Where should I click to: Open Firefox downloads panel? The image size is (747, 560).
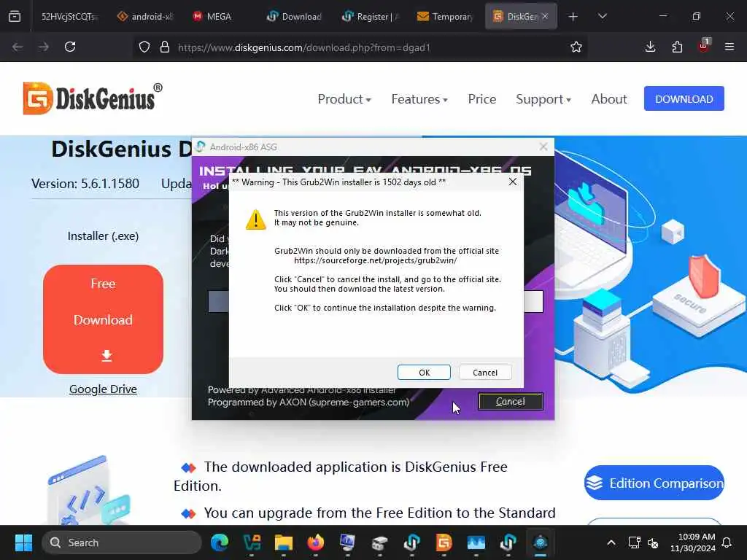pyautogui.click(x=650, y=47)
